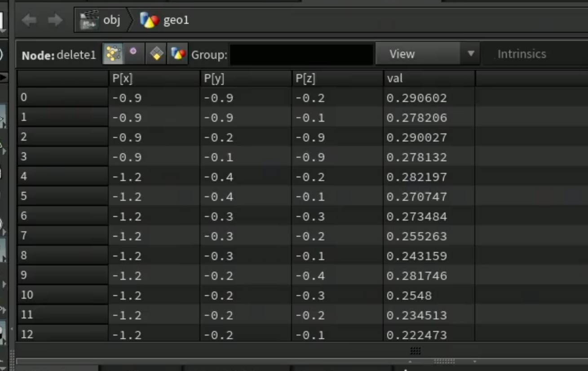Click P[y] cell in row 4
This screenshot has height=371, width=588.
point(246,177)
